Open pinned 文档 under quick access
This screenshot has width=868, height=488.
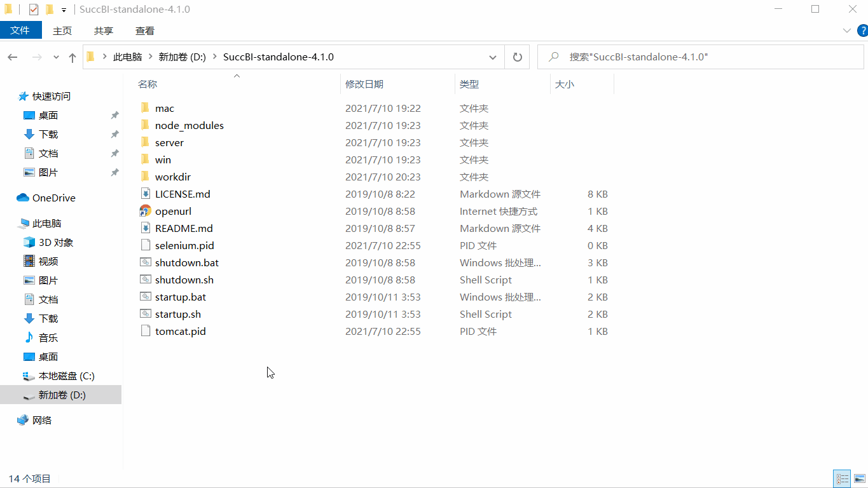coord(48,153)
